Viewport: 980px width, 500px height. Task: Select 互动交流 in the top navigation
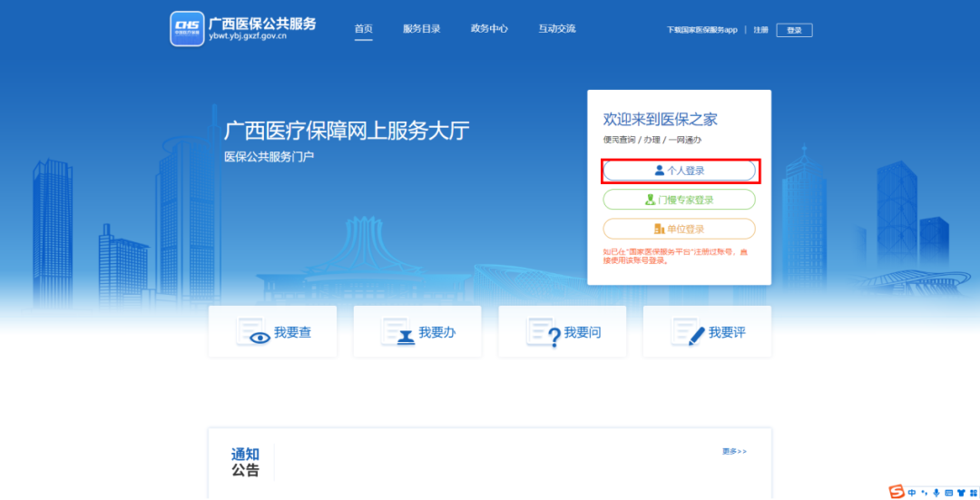tap(557, 29)
